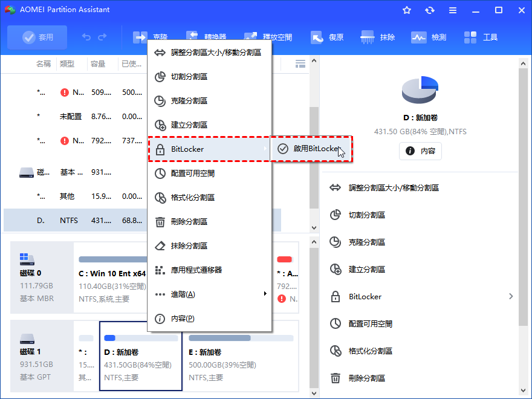Click Turn On BitLocker (啟用BitLocker) submenu item
The image size is (532, 399).
[311, 149]
